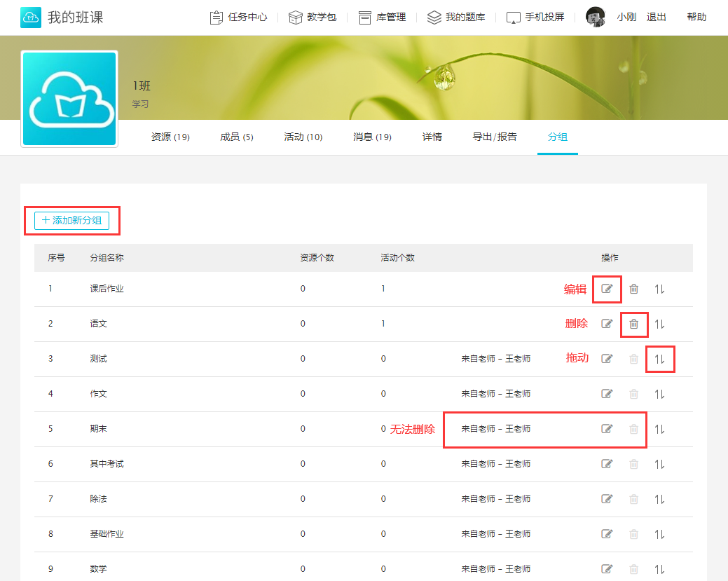This screenshot has height=581, width=728.
Task: Click the greyed trash icon for 其中考试
Action: coord(633,464)
